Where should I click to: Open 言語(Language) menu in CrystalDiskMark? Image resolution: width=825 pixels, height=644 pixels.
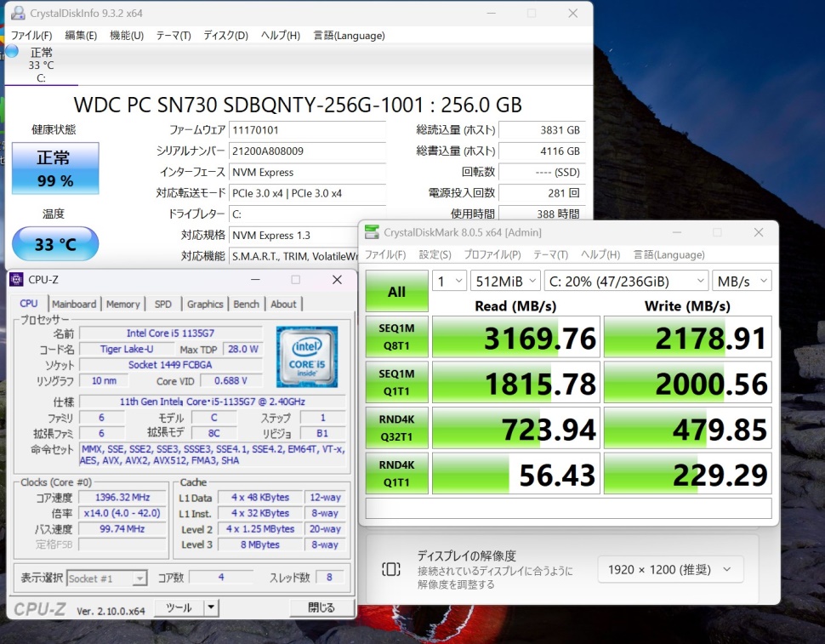[x=669, y=254]
